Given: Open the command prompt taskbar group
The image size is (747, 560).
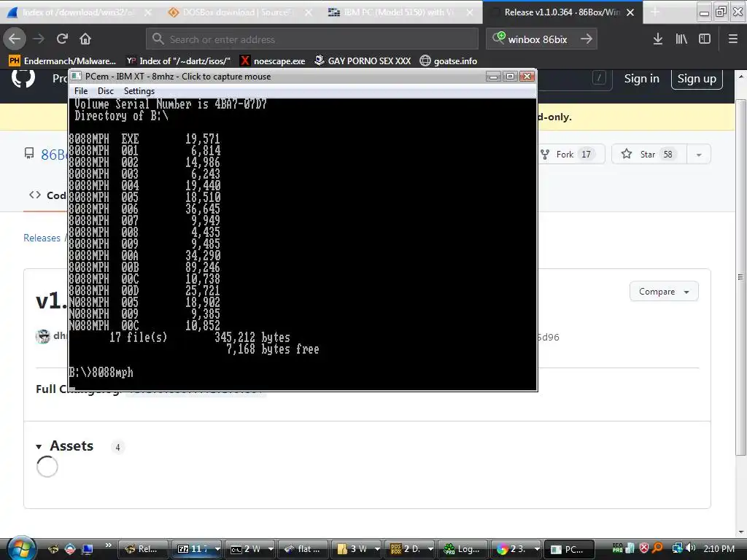Looking at the screenshot, I should pos(249,549).
